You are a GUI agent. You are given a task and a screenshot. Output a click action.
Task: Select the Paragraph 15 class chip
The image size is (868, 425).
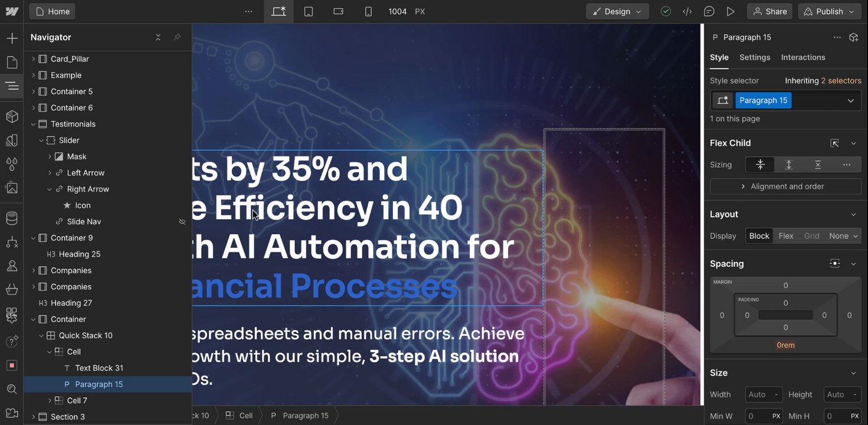pos(763,100)
